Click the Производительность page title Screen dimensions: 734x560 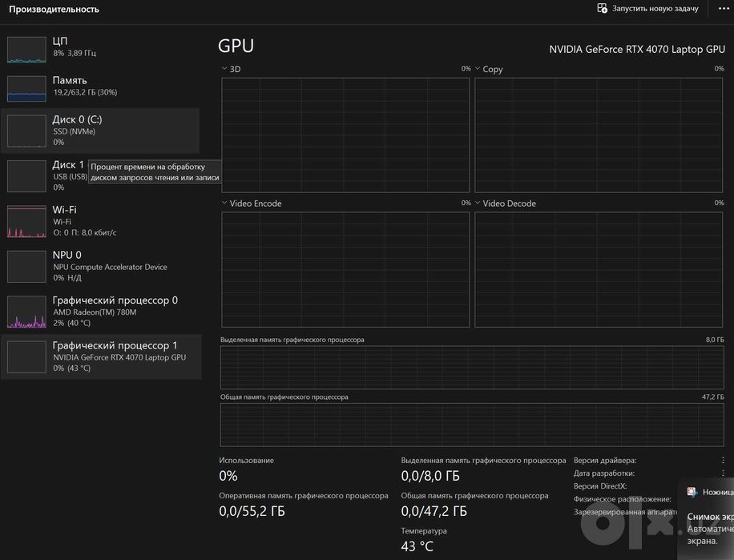pyautogui.click(x=54, y=10)
